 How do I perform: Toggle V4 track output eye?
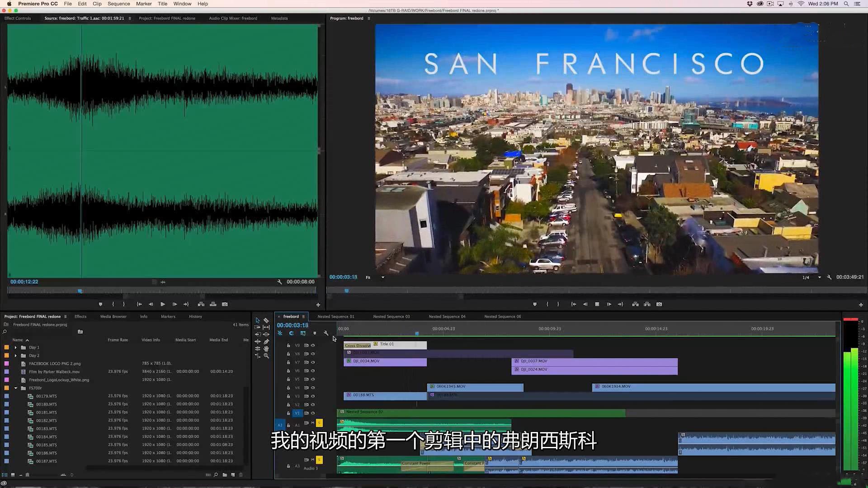tap(313, 388)
